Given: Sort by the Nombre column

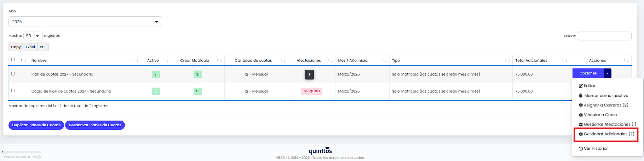Looking at the screenshot, I should click(x=85, y=60).
